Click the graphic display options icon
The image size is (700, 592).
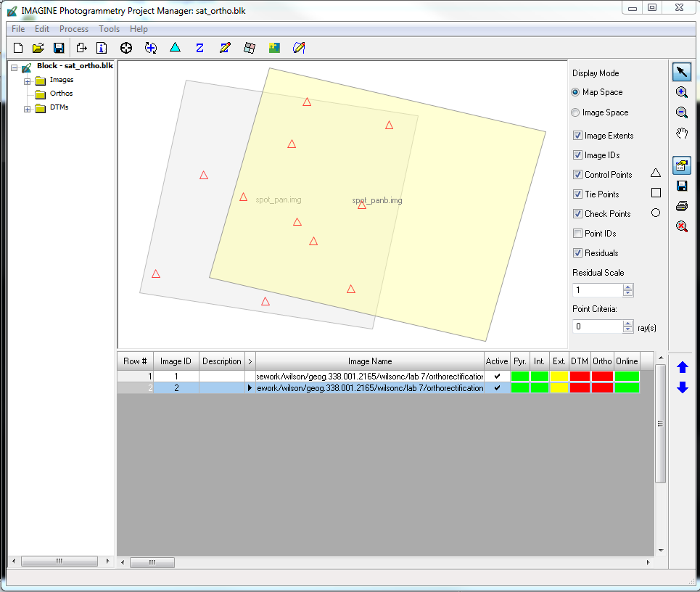pos(682,165)
